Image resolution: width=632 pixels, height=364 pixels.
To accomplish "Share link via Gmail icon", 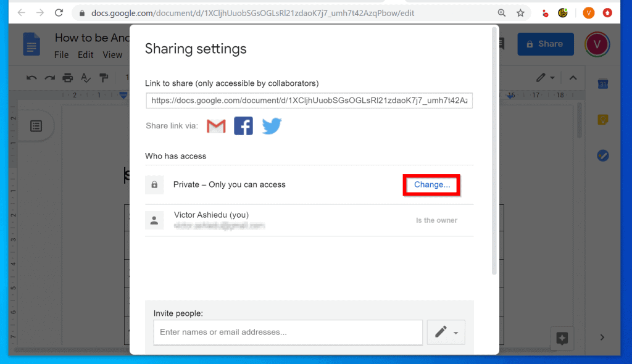I will click(x=216, y=126).
